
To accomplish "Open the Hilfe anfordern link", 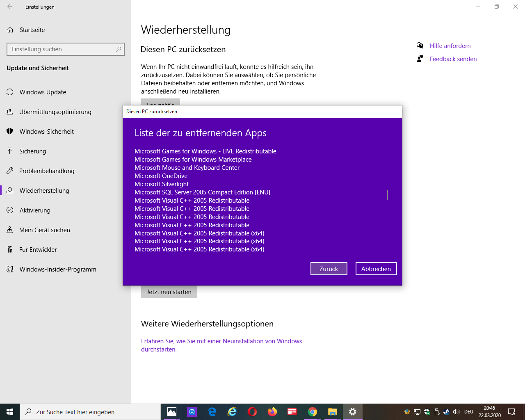I will [x=450, y=46].
